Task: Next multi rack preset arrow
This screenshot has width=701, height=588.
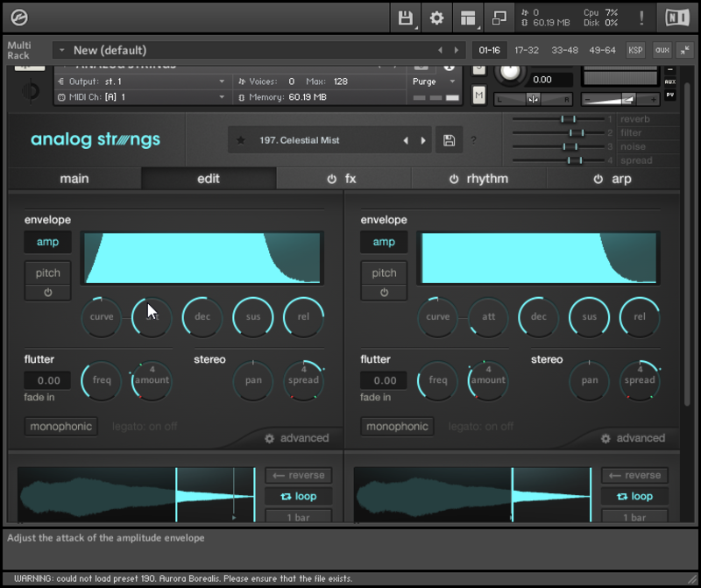Action: coord(456,50)
